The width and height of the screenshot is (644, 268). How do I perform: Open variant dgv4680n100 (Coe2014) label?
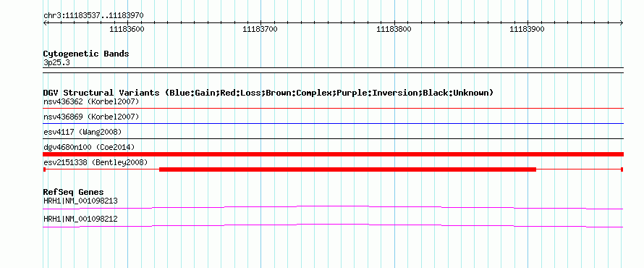[89, 147]
